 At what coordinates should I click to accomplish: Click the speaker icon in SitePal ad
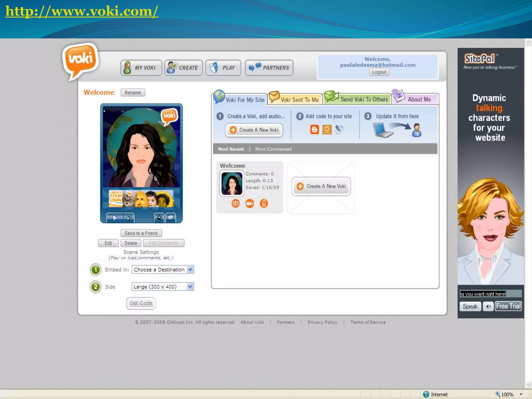[x=488, y=306]
